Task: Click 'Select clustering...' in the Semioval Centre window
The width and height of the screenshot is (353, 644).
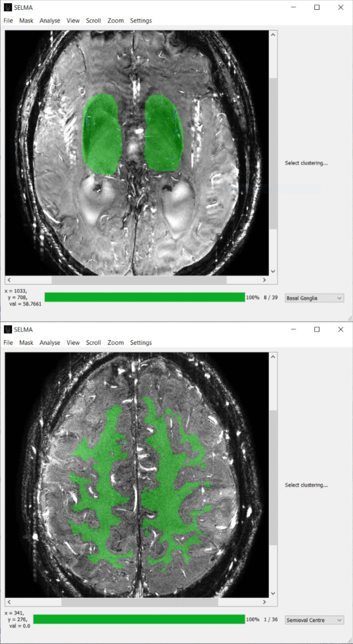Action: [x=306, y=485]
